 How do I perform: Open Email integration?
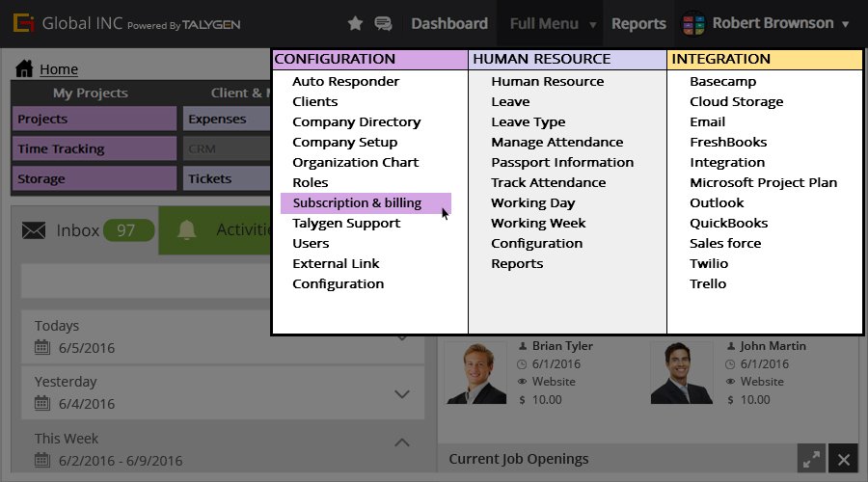tap(707, 121)
